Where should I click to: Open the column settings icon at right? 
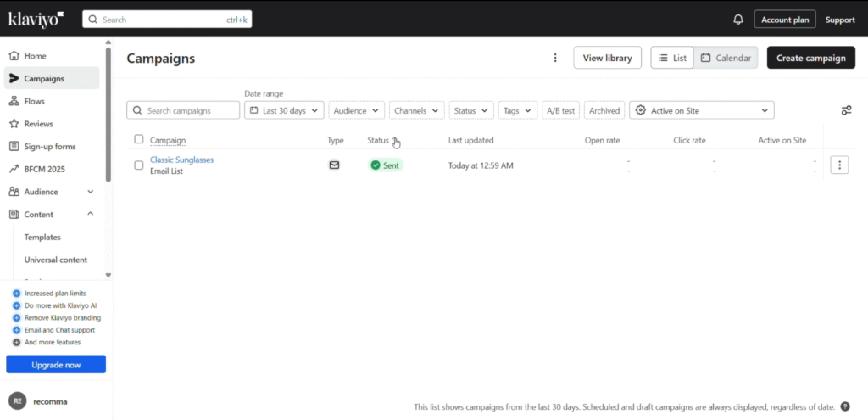pos(845,110)
